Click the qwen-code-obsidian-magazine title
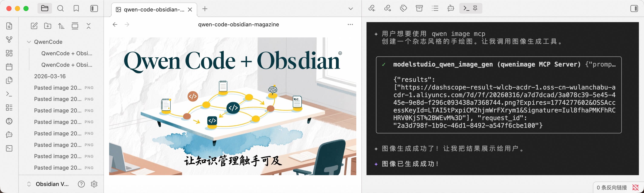644x193 pixels. pos(239,24)
